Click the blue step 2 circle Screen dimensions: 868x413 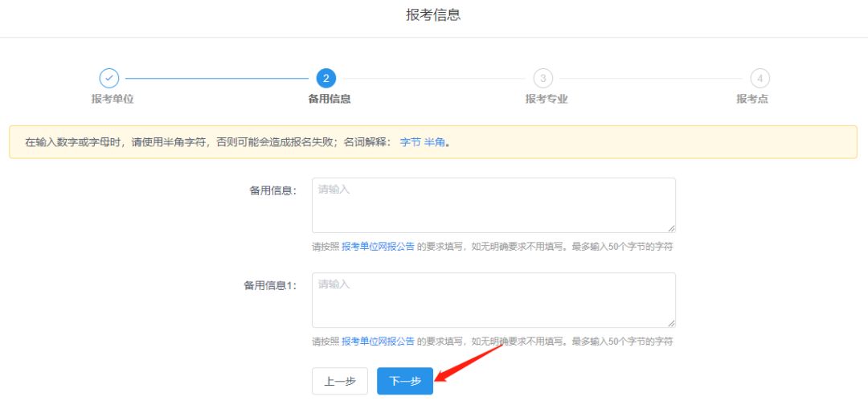[325, 78]
